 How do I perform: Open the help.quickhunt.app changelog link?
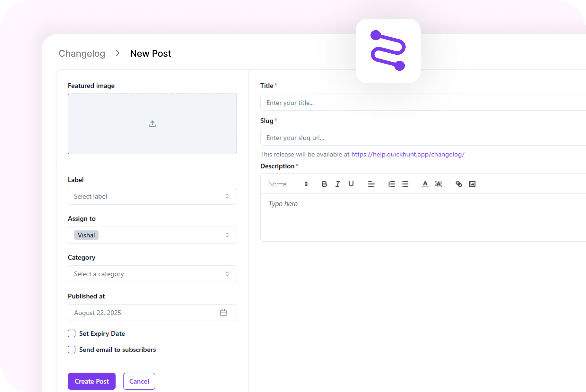click(408, 154)
